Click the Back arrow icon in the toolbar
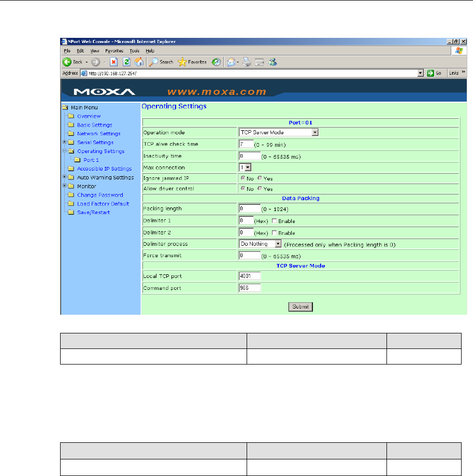The height and width of the screenshot is (476, 473). pyautogui.click(x=67, y=62)
